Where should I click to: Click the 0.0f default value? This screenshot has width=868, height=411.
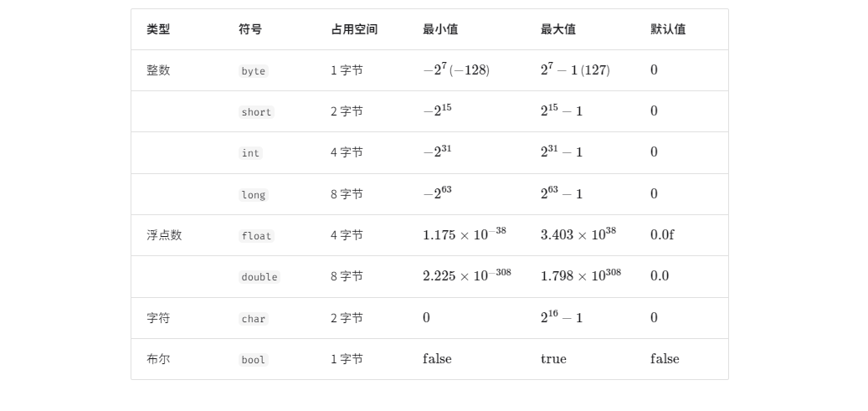pos(662,235)
